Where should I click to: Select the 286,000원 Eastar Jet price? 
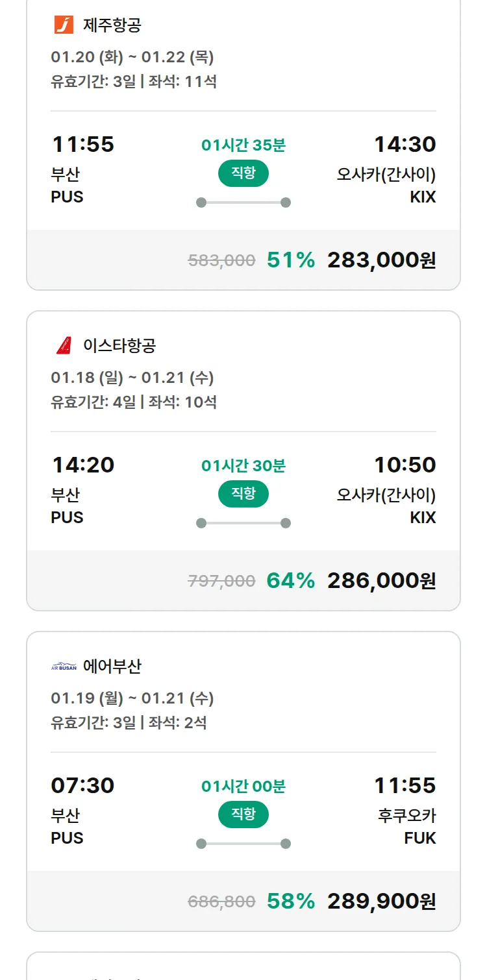tap(381, 581)
